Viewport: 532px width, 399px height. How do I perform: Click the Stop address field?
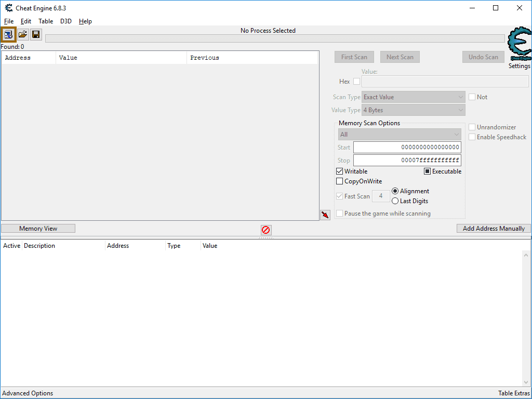(x=407, y=160)
